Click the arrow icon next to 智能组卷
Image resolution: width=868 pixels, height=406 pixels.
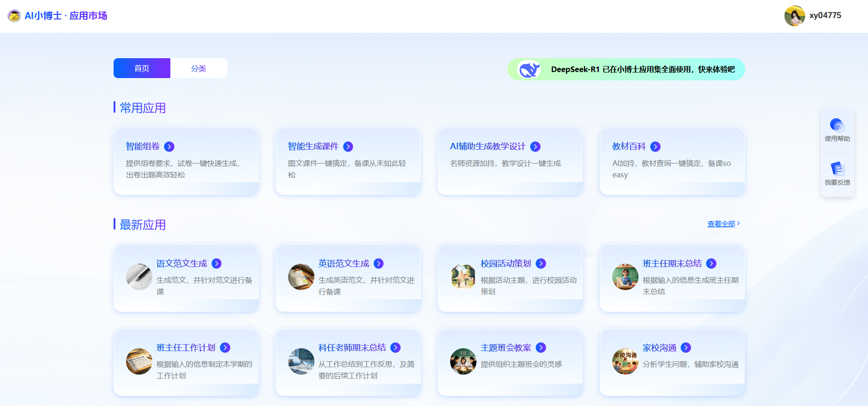click(169, 146)
